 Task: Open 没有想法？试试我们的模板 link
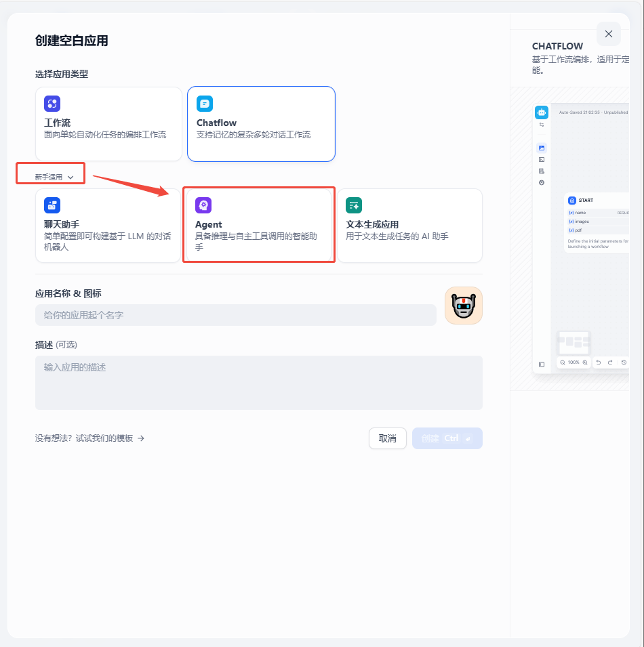coord(89,438)
